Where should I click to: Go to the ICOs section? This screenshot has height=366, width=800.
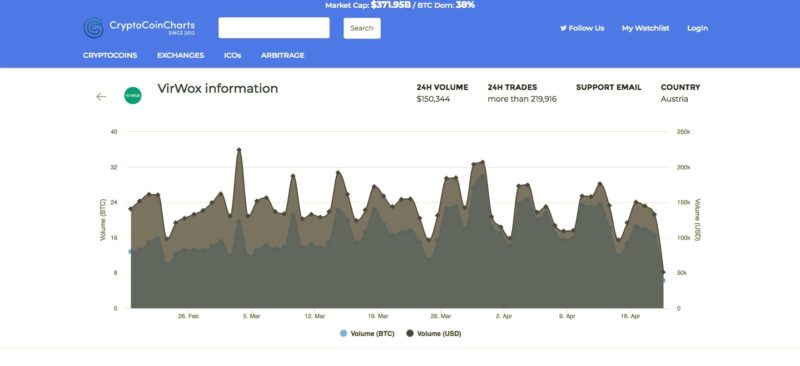pos(233,55)
